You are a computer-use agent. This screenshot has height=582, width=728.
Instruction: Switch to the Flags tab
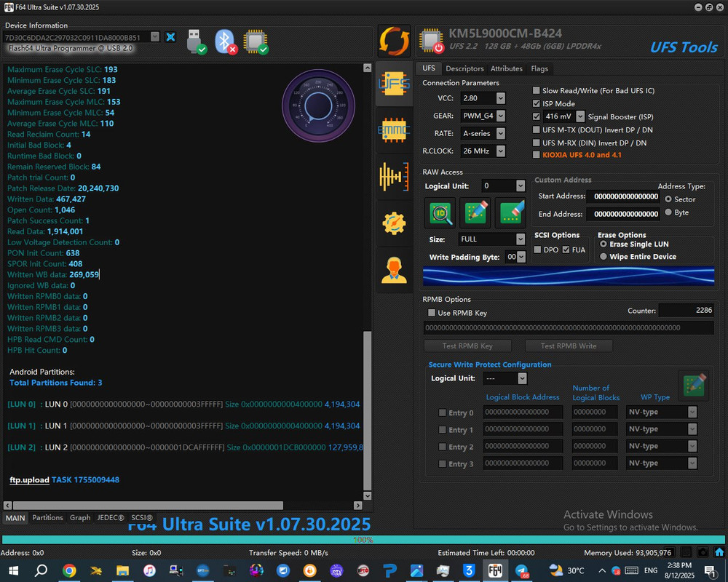pos(539,68)
